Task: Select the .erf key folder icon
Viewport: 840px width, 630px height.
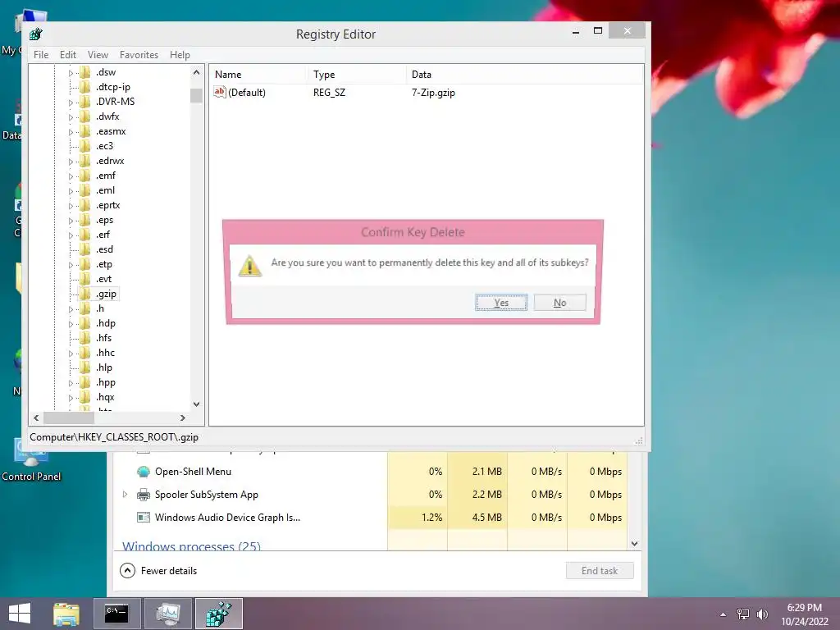Action: [84, 235]
